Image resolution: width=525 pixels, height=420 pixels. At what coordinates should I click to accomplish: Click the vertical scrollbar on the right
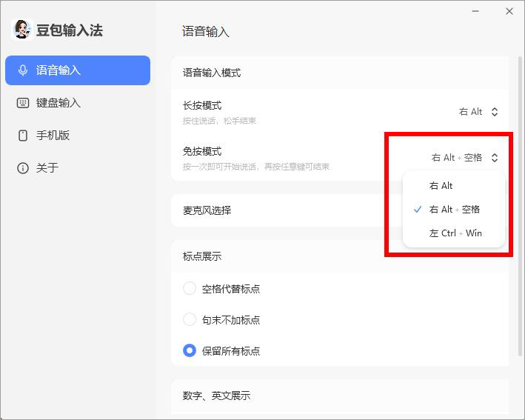(520, 206)
